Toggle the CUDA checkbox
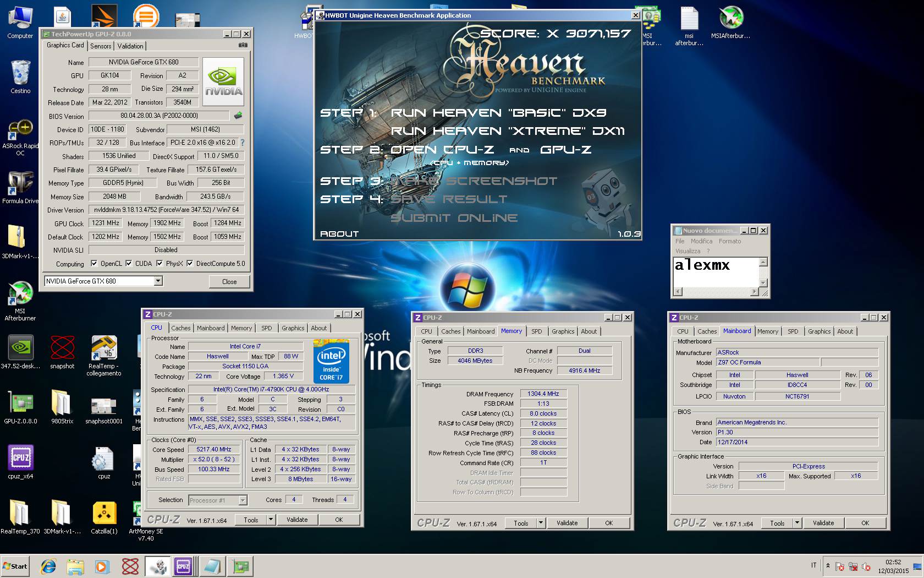 pyautogui.click(x=129, y=264)
